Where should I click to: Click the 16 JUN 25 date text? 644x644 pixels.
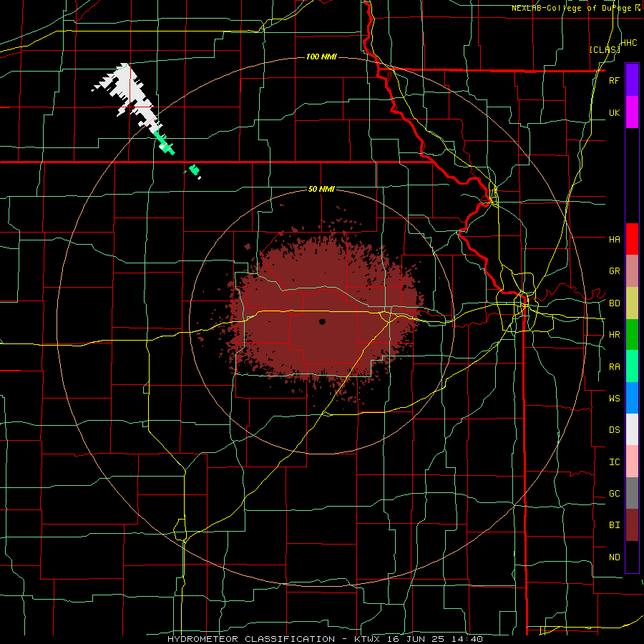[x=418, y=639]
